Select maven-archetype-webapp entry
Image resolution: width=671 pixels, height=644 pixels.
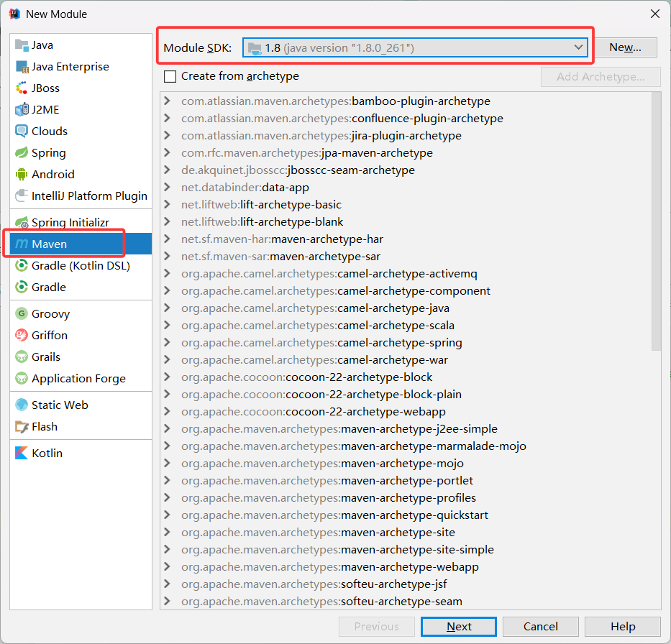pyautogui.click(x=330, y=566)
